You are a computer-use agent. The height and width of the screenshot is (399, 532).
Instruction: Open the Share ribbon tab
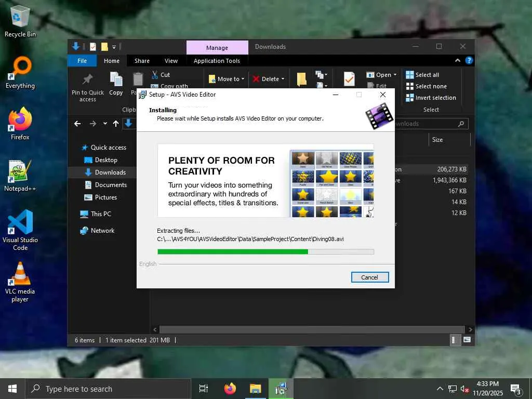[142, 61]
